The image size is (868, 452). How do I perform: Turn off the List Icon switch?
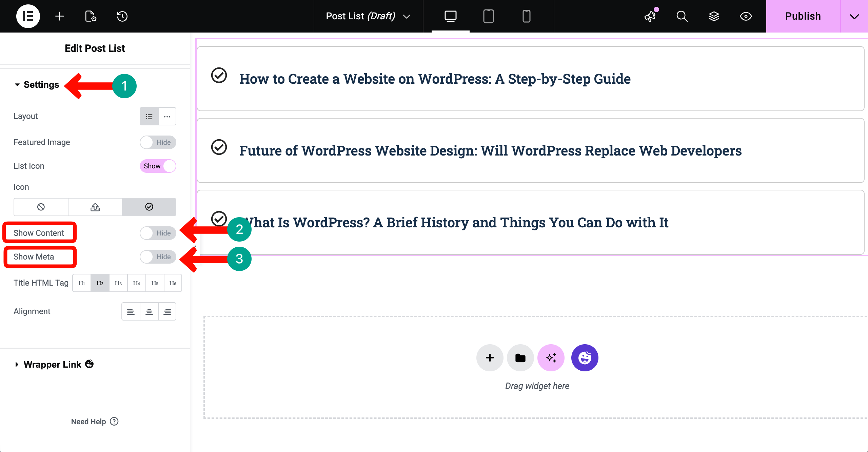click(x=158, y=166)
